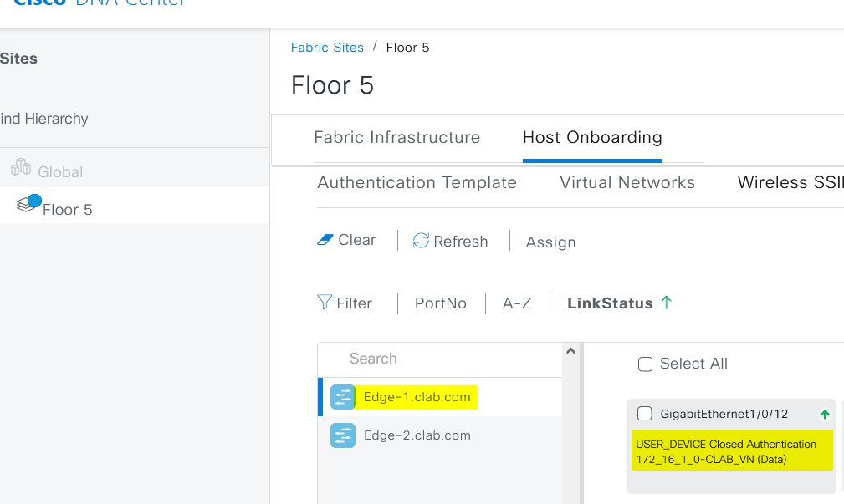Click the Floor 5 layers icon
Screen dimensions: 844x504
click(x=28, y=204)
